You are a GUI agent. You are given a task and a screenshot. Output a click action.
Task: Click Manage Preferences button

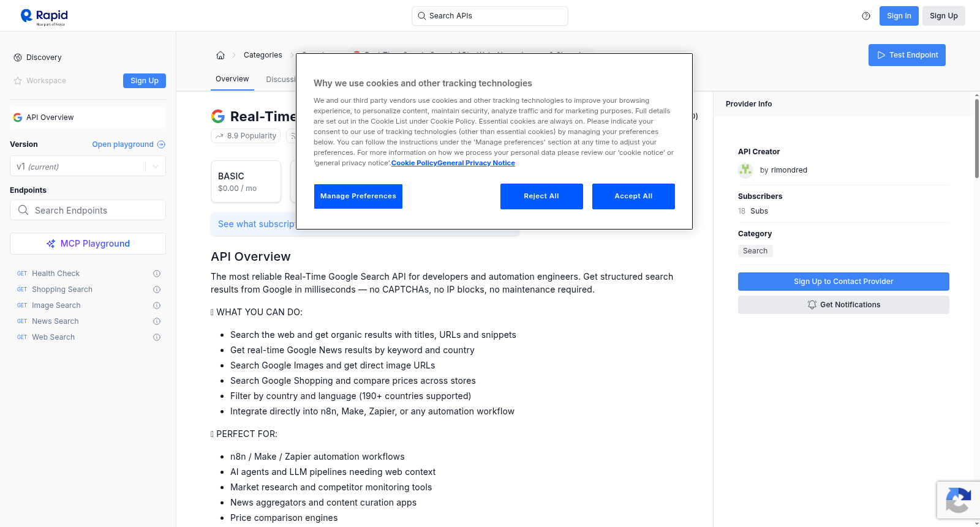pyautogui.click(x=358, y=196)
